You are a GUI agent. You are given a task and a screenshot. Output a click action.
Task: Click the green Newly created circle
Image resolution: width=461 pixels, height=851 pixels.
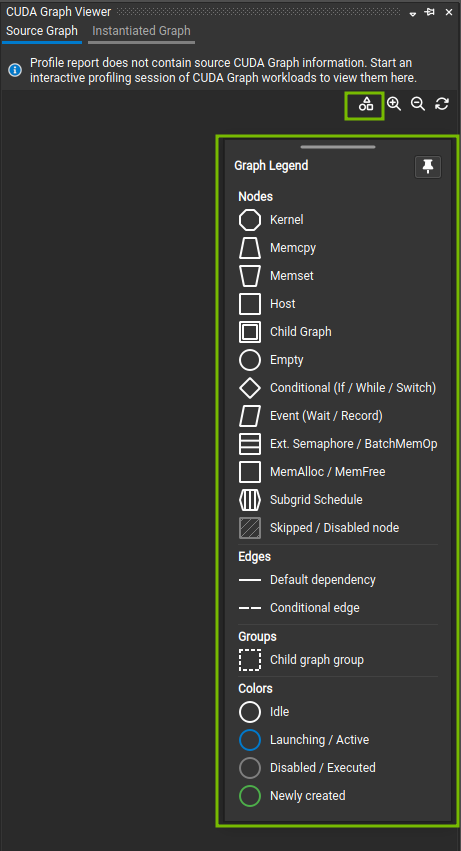(x=250, y=796)
